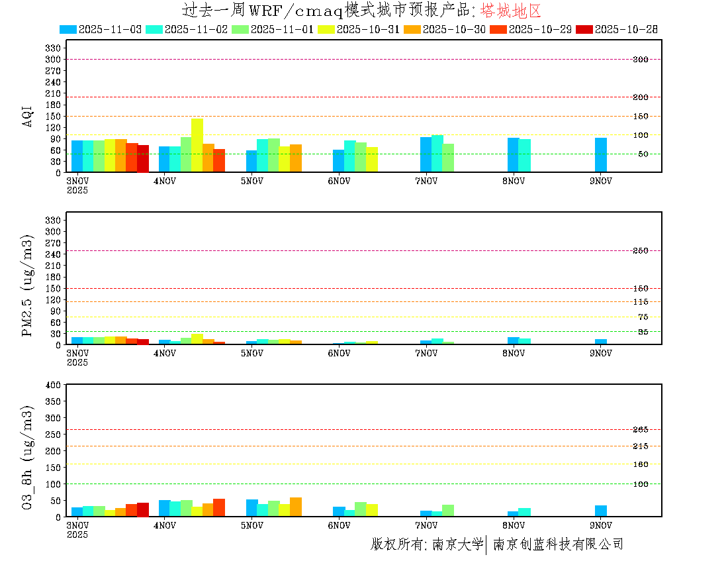This screenshot has height=563, width=728.
Task: Select the tallest yellow bar in AQI chart
Action: [197, 146]
